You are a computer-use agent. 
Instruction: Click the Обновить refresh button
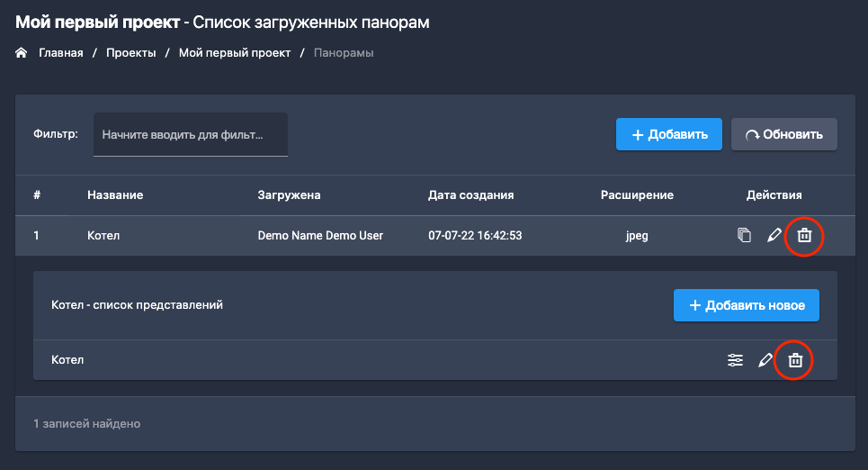pos(783,134)
